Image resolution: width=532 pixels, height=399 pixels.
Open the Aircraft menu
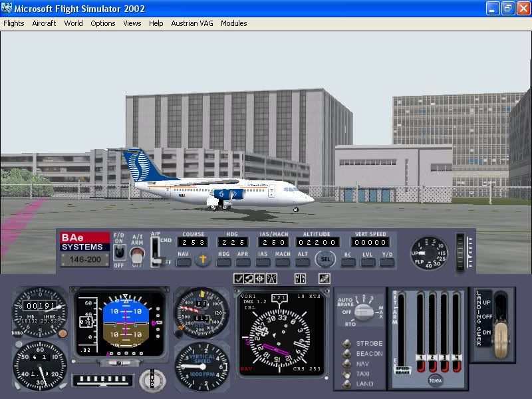click(x=44, y=23)
